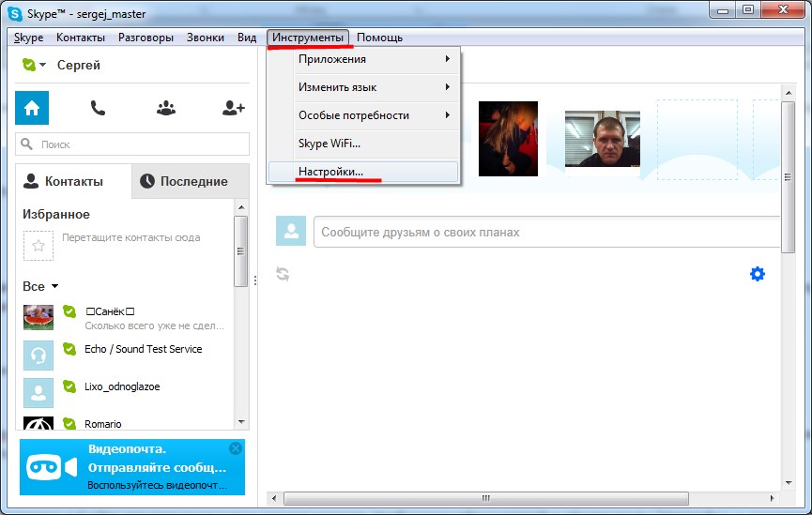The height and width of the screenshot is (515, 812).
Task: Click the search magnifier icon
Action: pyautogui.click(x=26, y=144)
